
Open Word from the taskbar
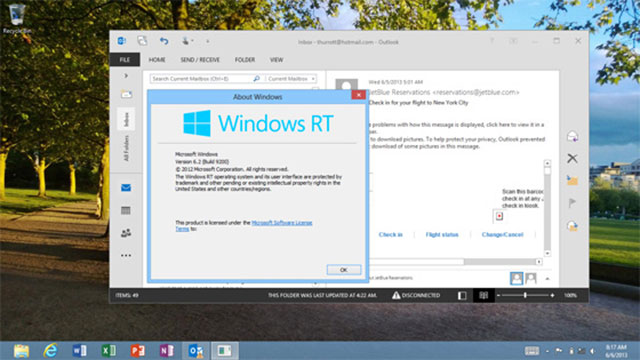(x=80, y=351)
